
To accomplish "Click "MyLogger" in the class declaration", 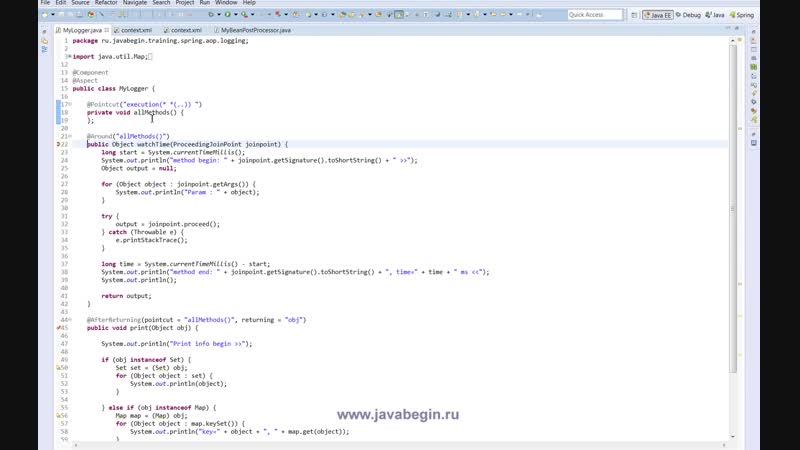I will click(133, 89).
